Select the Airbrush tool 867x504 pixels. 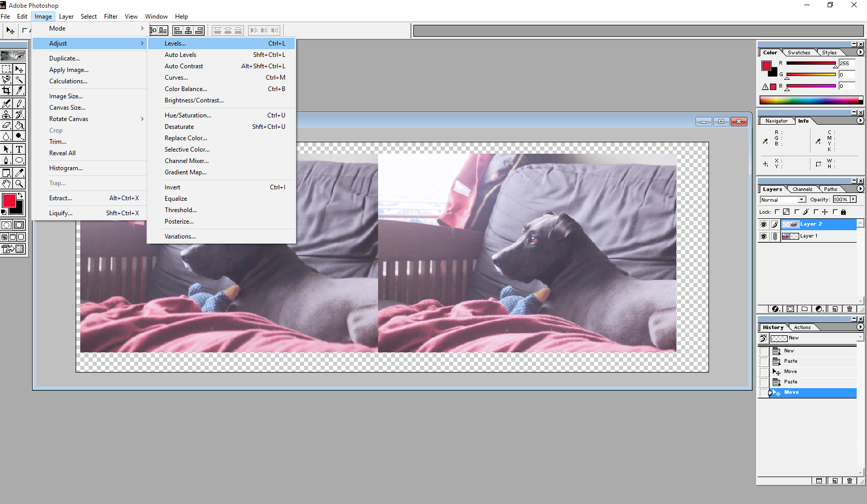6,103
